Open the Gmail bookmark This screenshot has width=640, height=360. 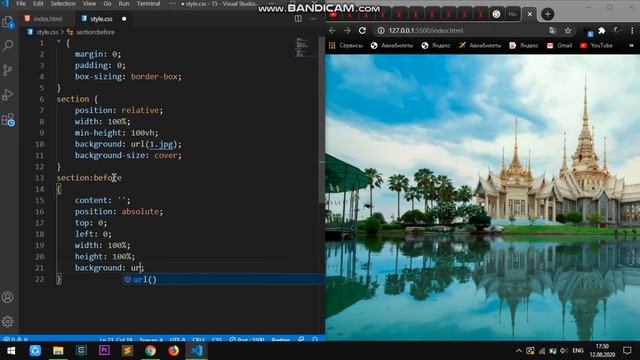(560, 45)
